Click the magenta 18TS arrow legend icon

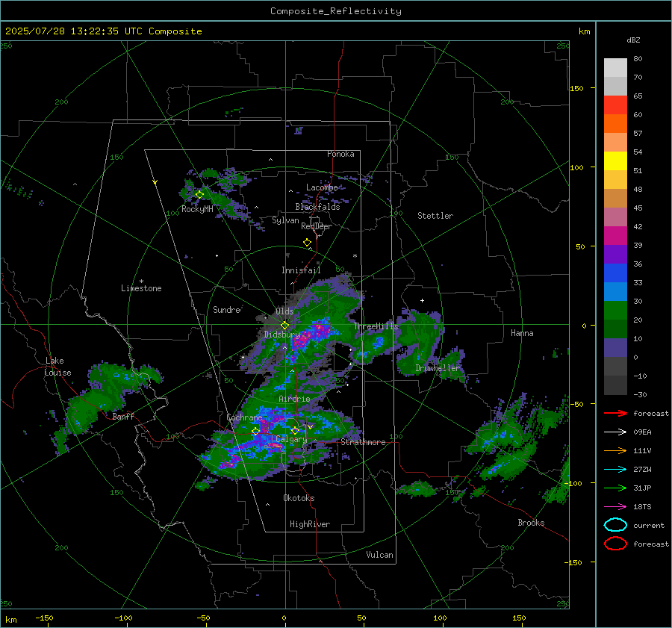coord(615,507)
